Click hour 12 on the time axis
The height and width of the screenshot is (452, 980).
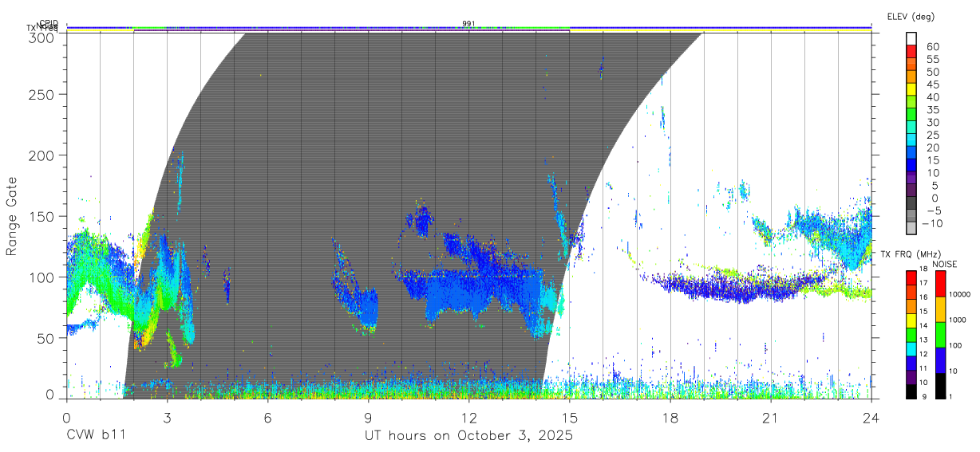tap(469, 417)
